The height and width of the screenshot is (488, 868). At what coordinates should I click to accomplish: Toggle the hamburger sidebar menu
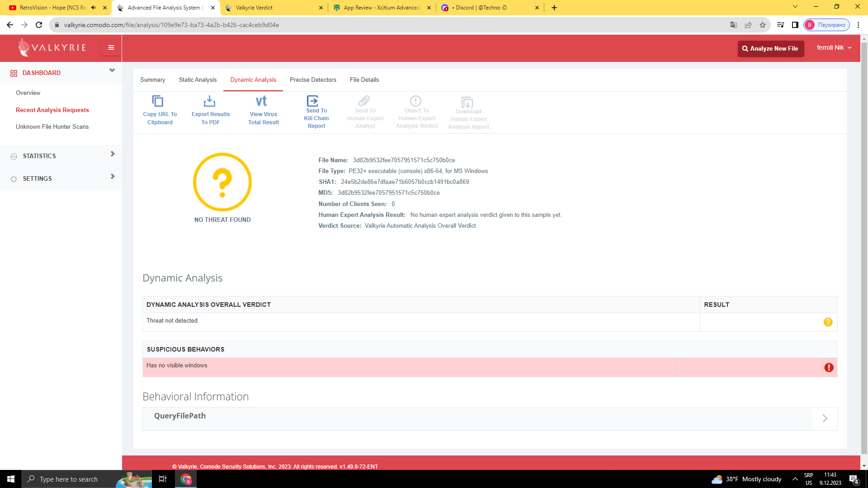(x=111, y=47)
